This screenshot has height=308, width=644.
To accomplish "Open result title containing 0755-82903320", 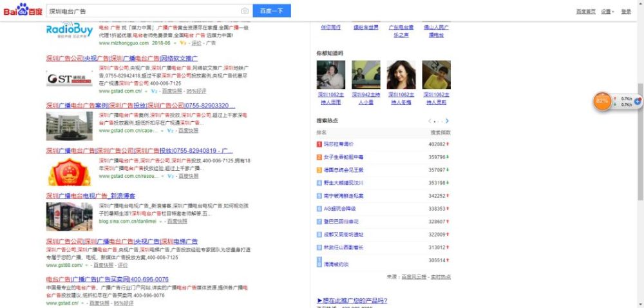I will (x=141, y=106).
